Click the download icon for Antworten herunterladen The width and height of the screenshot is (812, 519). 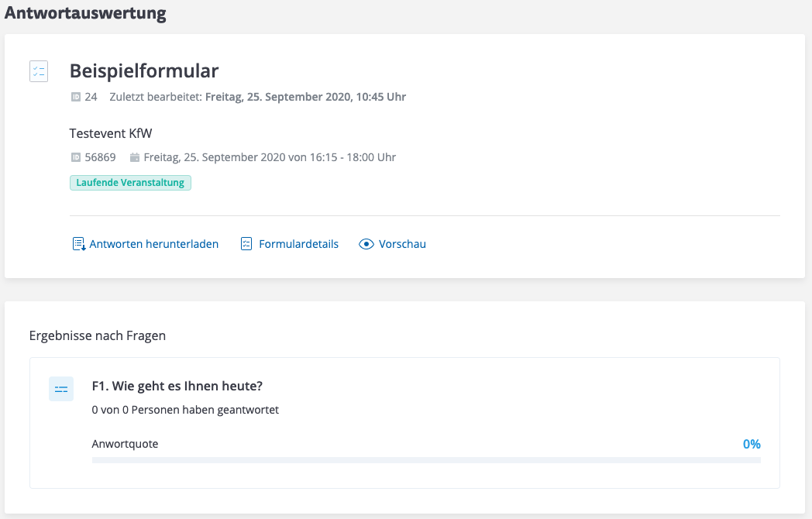[78, 244]
